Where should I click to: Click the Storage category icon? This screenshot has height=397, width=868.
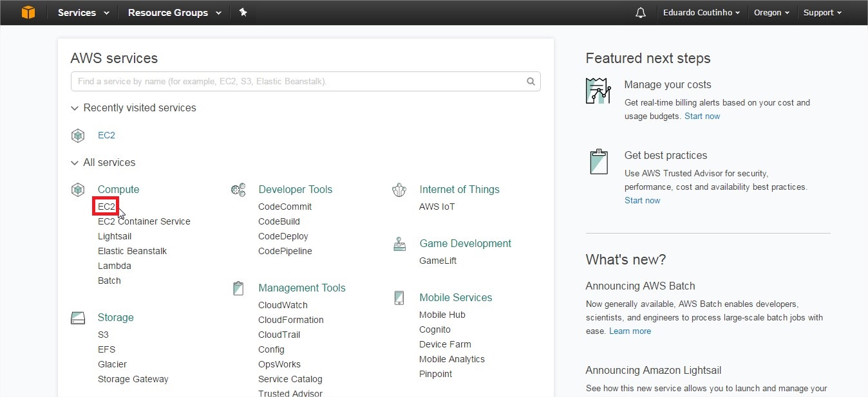pos(78,317)
